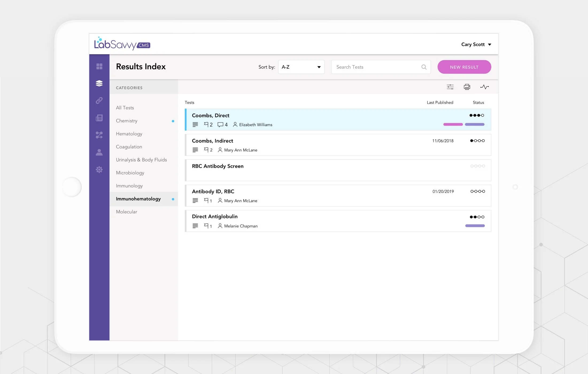Open the activity pulse icon
The height and width of the screenshot is (374, 588).
pyautogui.click(x=484, y=87)
